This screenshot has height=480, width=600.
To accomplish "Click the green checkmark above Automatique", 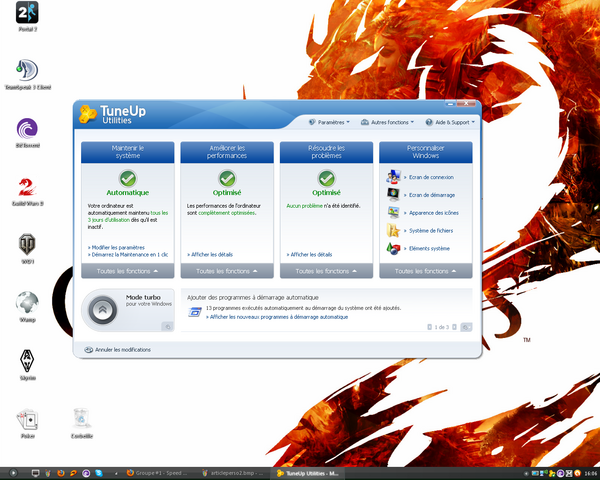I will tap(128, 178).
